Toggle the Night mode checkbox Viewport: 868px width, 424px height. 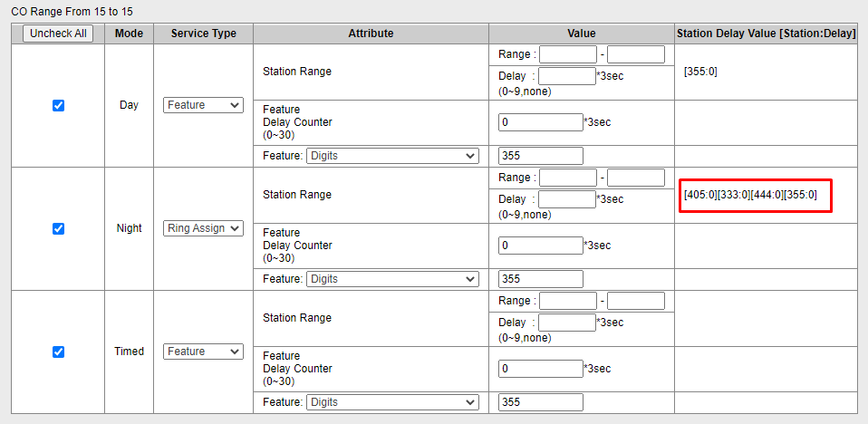59,228
